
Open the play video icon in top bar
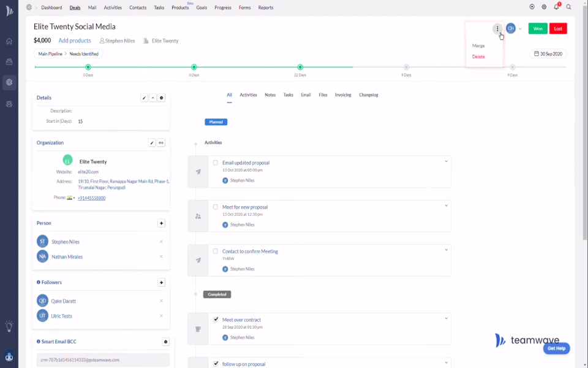[532, 7]
